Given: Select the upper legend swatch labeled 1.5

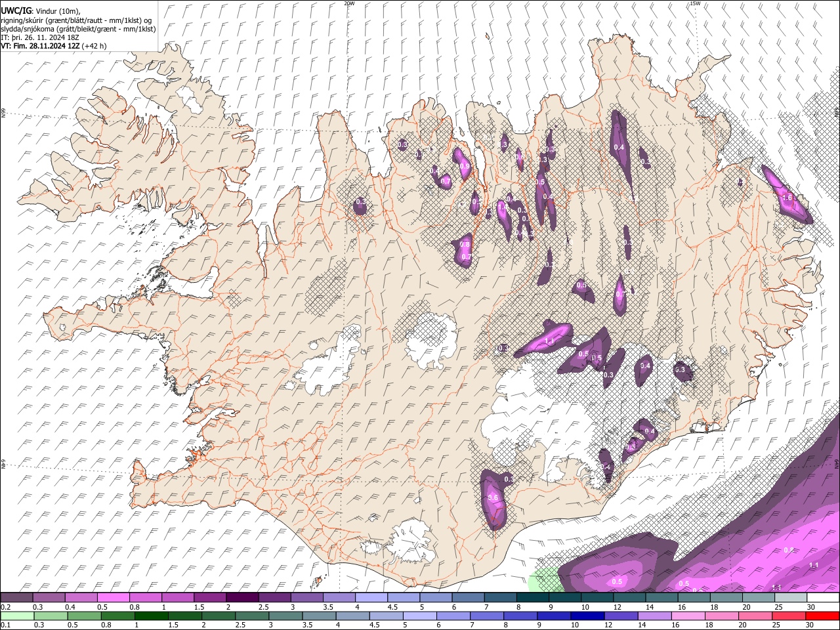Looking at the screenshot, I should coord(209,598).
